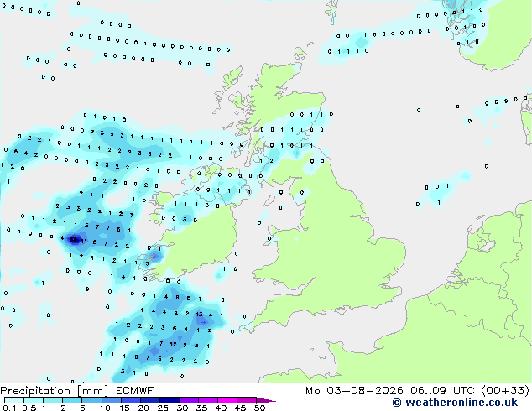Click the '(00+33)' forecast offset text

click(505, 391)
